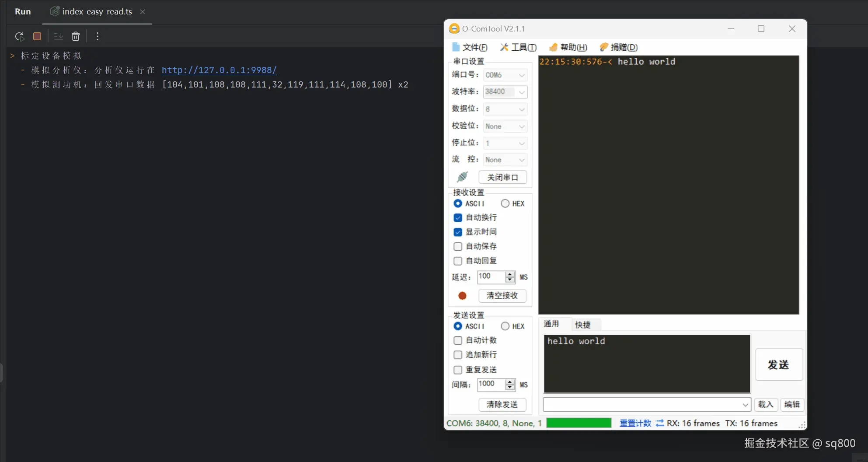This screenshot has height=462, width=868.
Task: Click TX: 16 frames status text
Action: [751, 423]
